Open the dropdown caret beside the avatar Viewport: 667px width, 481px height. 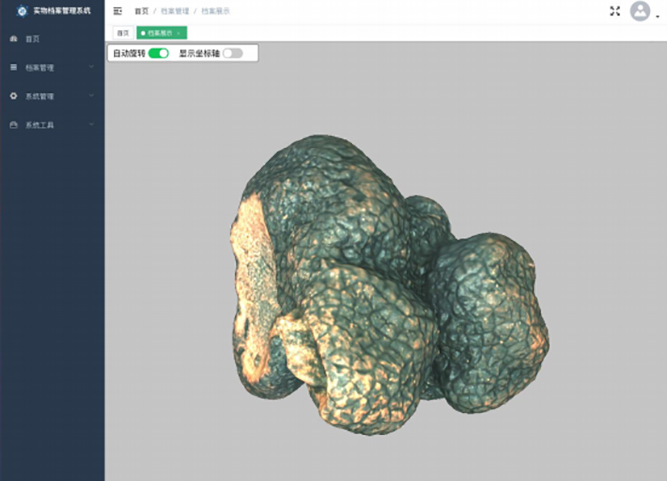click(x=657, y=17)
